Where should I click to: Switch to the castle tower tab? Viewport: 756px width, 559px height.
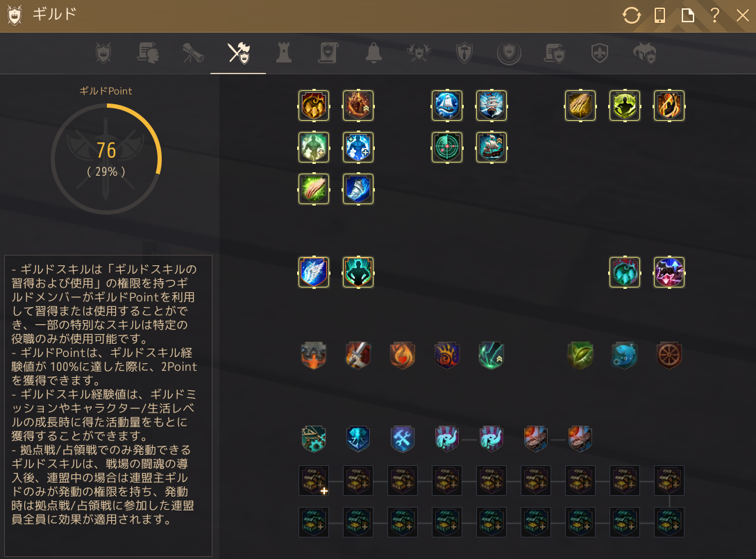(x=283, y=53)
